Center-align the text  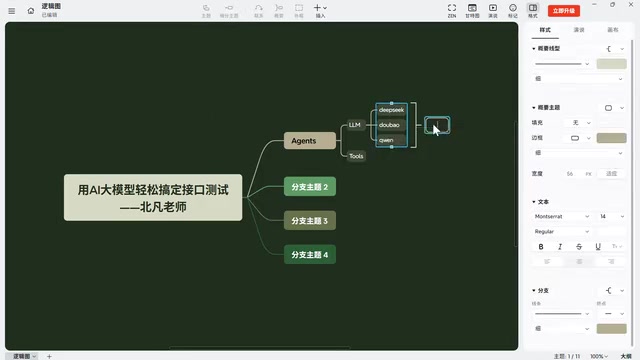point(579,262)
